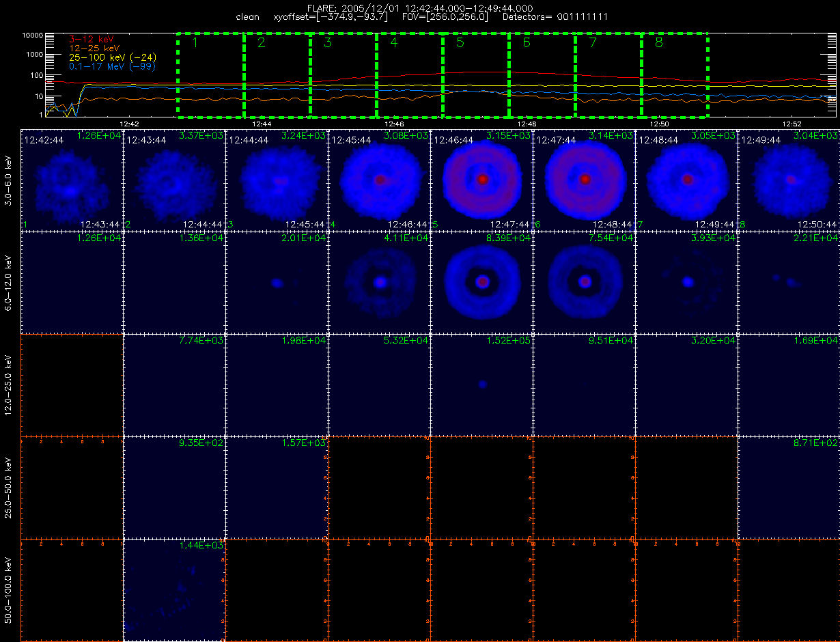Select interval 3 box in the lightcurve
The image size is (840, 642).
click(344, 75)
